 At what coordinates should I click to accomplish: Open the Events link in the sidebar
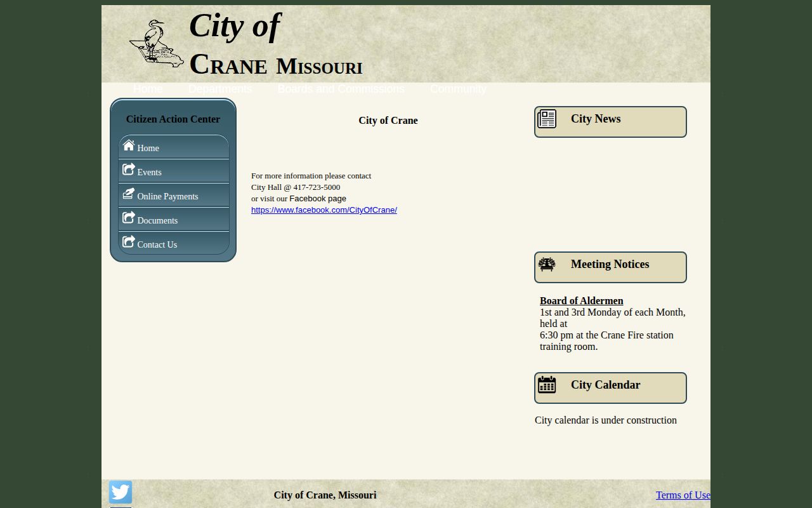(x=174, y=171)
